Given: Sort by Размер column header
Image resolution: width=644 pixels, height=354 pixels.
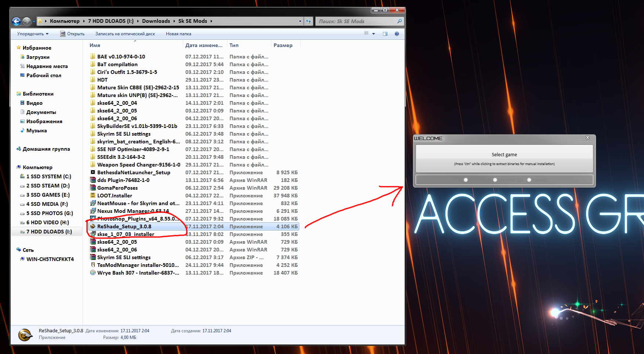Looking at the screenshot, I should 283,45.
